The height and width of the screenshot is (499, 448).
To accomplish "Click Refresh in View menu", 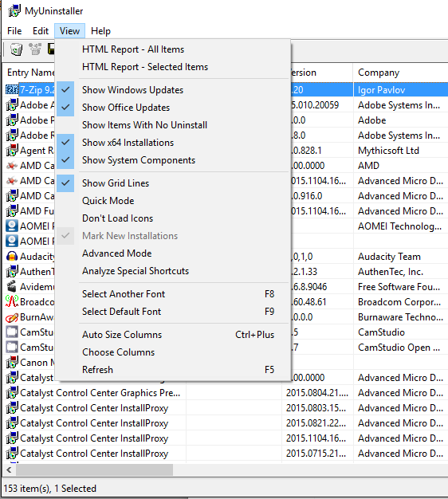I will click(173, 370).
